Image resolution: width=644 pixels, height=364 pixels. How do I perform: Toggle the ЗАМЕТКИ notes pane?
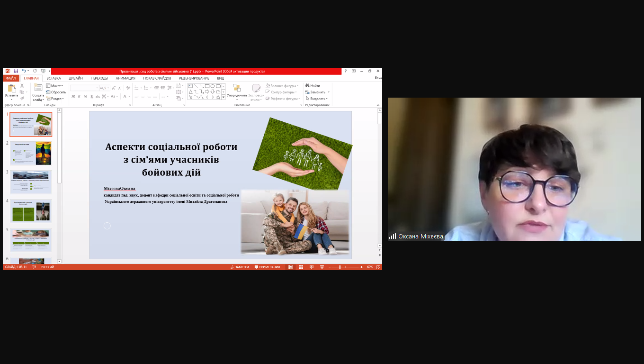click(239, 267)
